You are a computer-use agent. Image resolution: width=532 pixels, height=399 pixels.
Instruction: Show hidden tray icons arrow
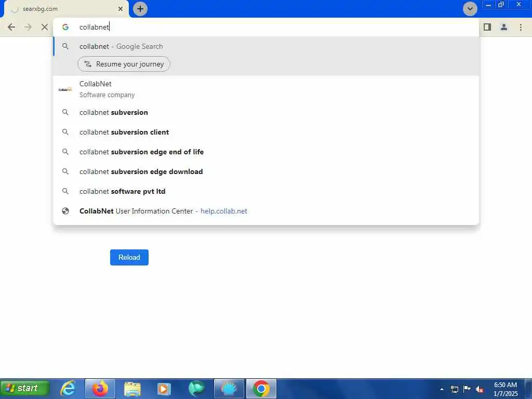(442, 389)
